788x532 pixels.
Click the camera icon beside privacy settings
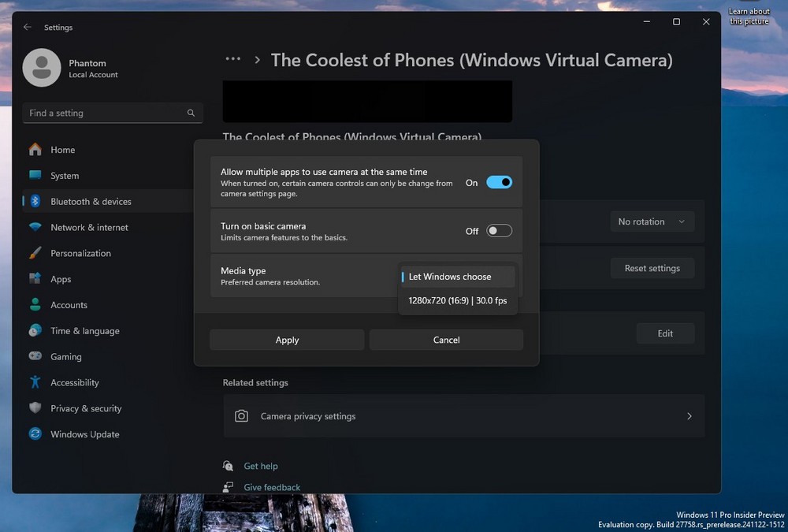pos(242,416)
